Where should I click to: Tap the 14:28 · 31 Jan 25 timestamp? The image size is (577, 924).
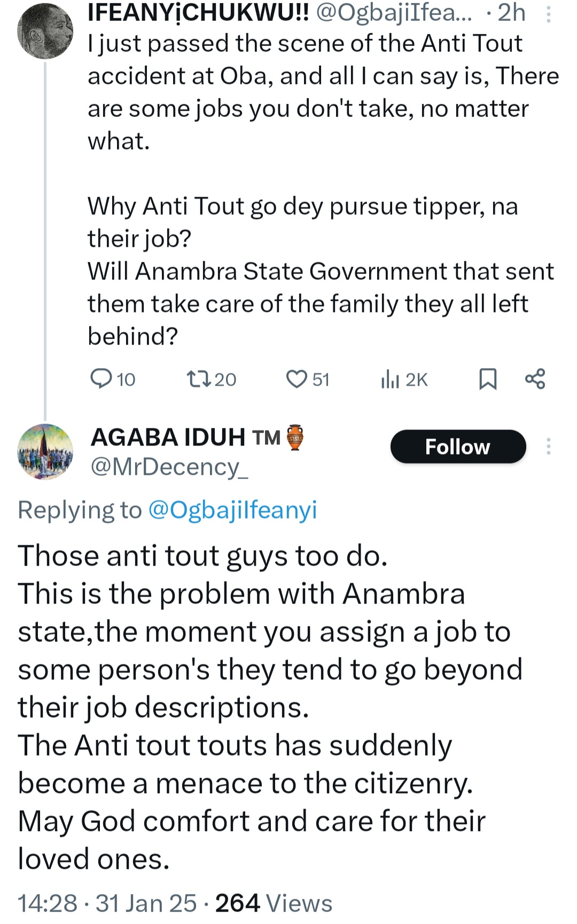107,904
